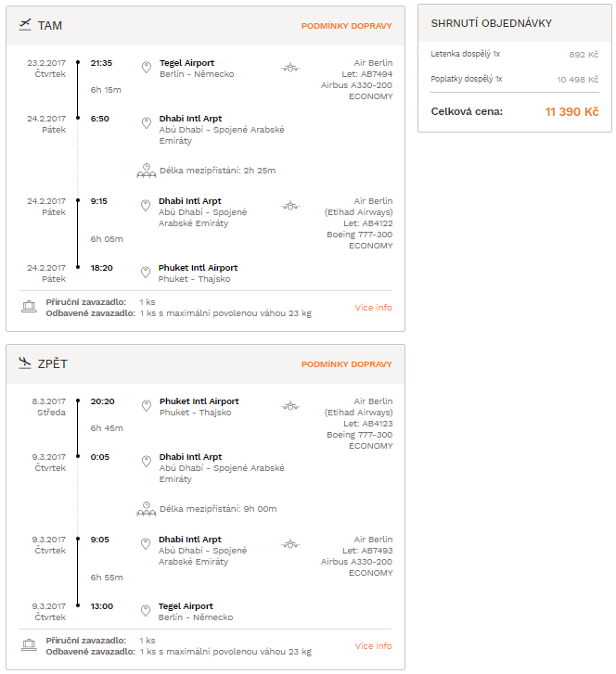
Task: Click the location pin next to Tegel Airport departure
Action: click(x=147, y=68)
